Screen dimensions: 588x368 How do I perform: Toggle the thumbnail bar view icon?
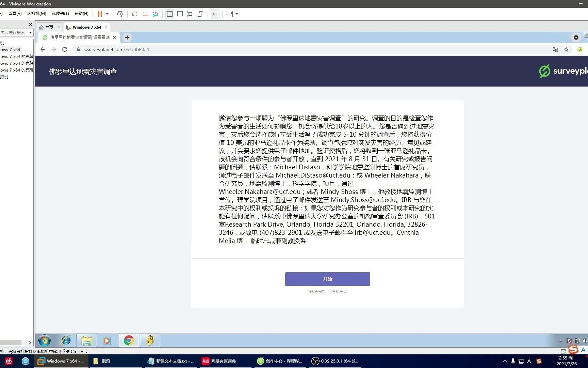[x=180, y=14]
